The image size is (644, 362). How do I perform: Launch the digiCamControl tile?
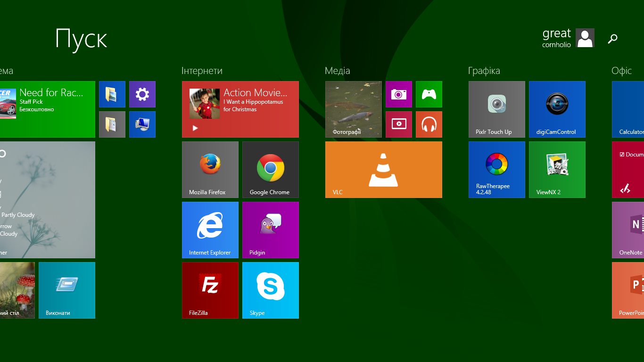point(557,109)
